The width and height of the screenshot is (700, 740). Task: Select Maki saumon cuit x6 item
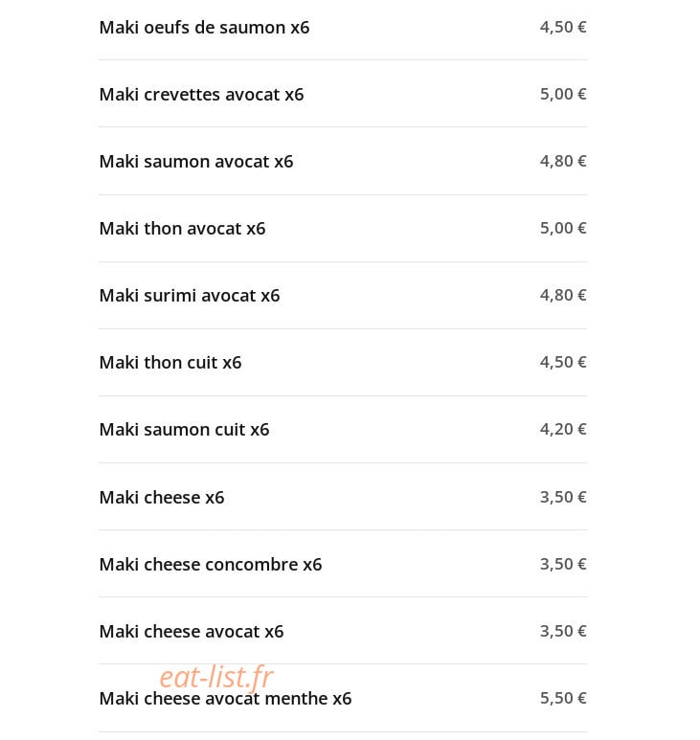coord(184,430)
